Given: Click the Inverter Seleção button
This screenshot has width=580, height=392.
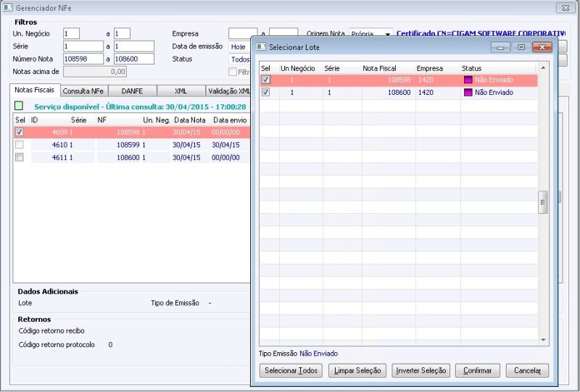Looking at the screenshot, I should pos(421,370).
